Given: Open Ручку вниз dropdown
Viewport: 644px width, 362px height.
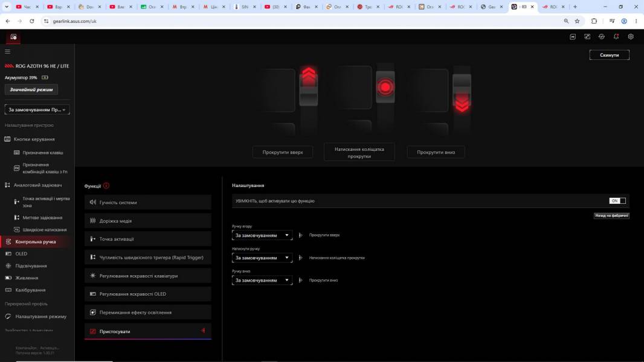Looking at the screenshot, I should click(262, 281).
